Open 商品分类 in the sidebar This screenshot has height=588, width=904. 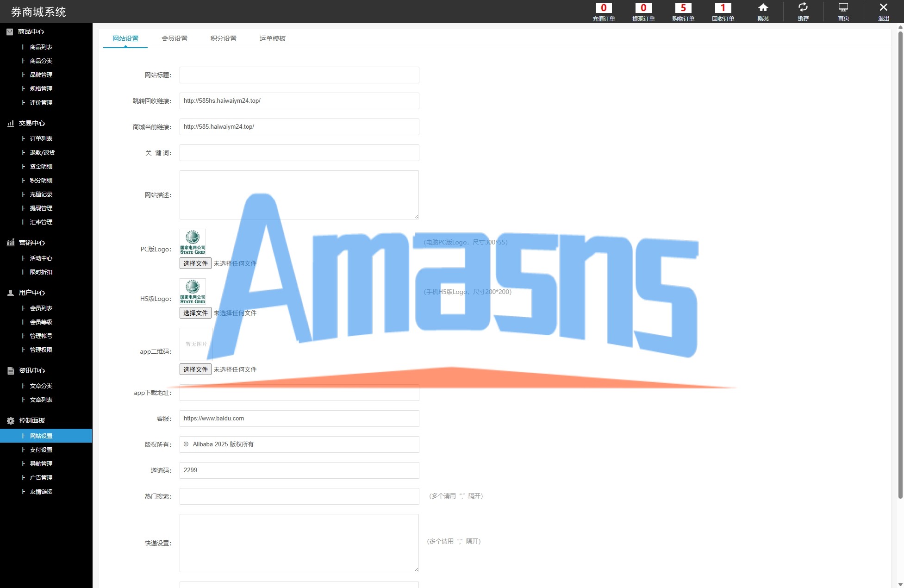[41, 61]
